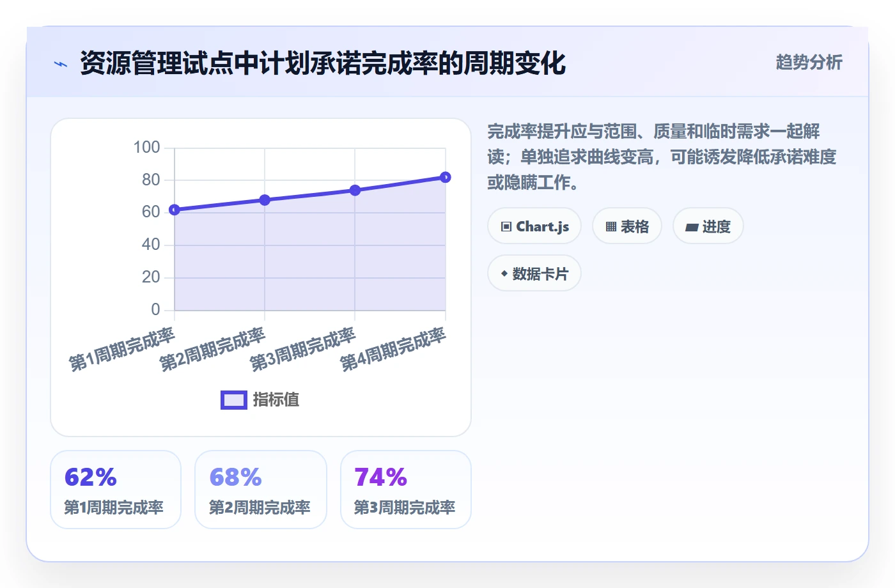Click the bar icon inside the 进度 chip
Image resolution: width=895 pixels, height=588 pixels.
point(692,228)
